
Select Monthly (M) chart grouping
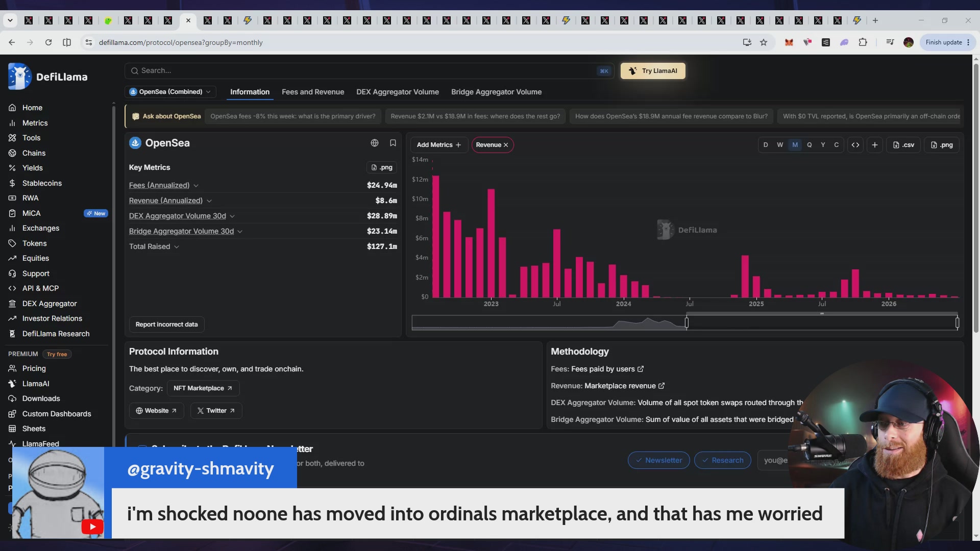point(795,145)
